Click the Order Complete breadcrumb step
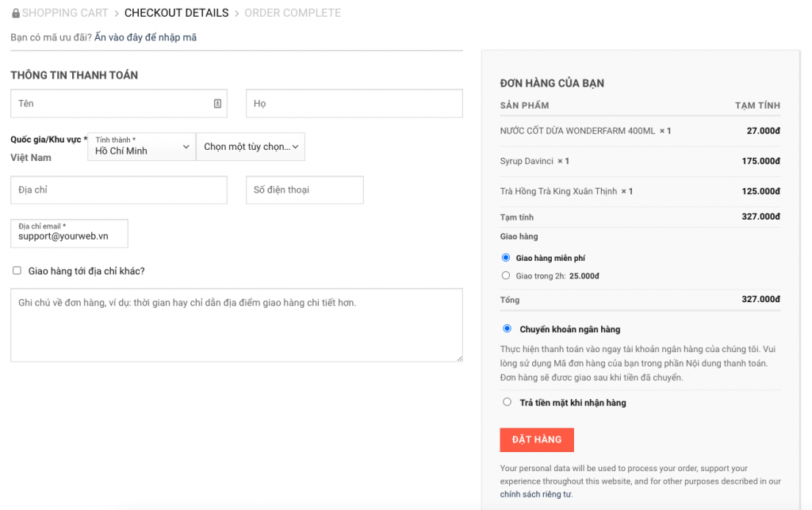Screen dimensions: 812x510 click(293, 13)
